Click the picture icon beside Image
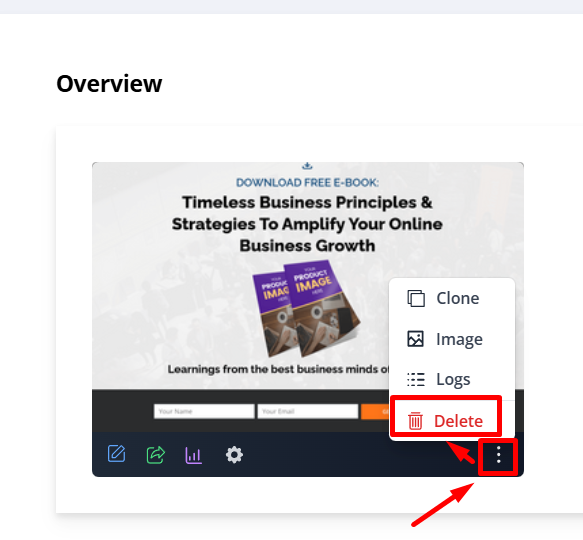Image resolution: width=583 pixels, height=540 pixels. 415,339
